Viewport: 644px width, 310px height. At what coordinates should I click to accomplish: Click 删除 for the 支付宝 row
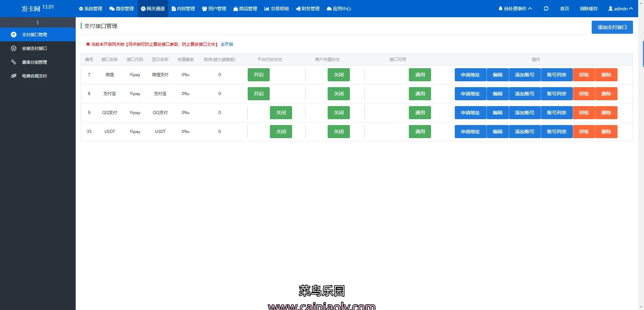click(606, 94)
